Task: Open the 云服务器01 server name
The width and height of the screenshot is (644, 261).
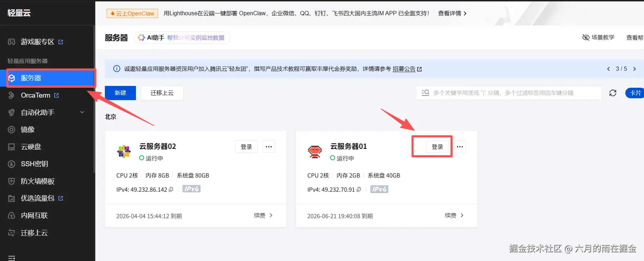Action: pyautogui.click(x=348, y=146)
